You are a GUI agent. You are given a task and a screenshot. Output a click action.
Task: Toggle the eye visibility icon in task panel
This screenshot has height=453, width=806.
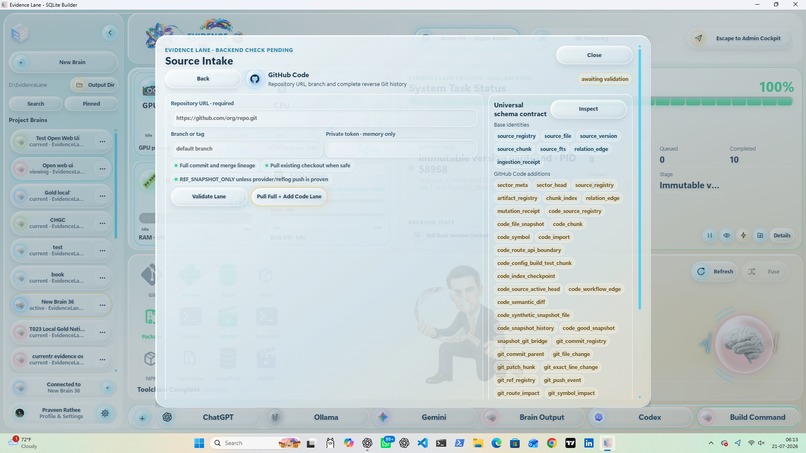[726, 235]
